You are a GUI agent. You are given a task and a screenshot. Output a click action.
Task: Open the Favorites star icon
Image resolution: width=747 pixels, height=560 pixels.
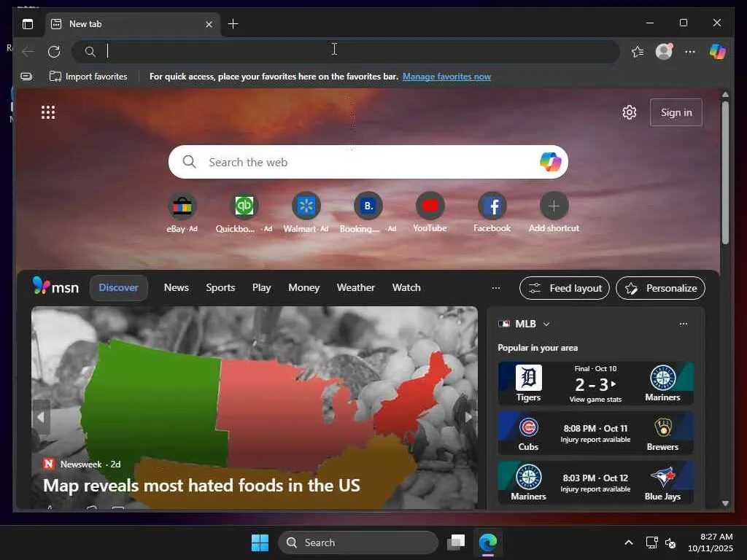(638, 52)
